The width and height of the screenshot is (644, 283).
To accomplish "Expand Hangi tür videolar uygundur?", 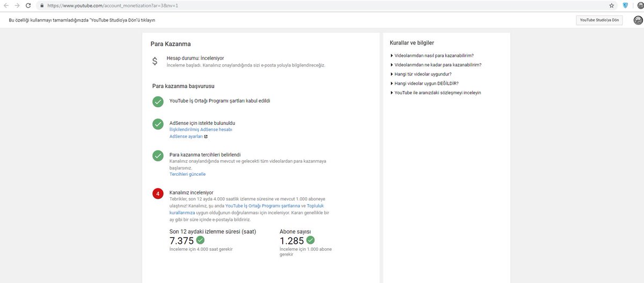I will click(422, 74).
